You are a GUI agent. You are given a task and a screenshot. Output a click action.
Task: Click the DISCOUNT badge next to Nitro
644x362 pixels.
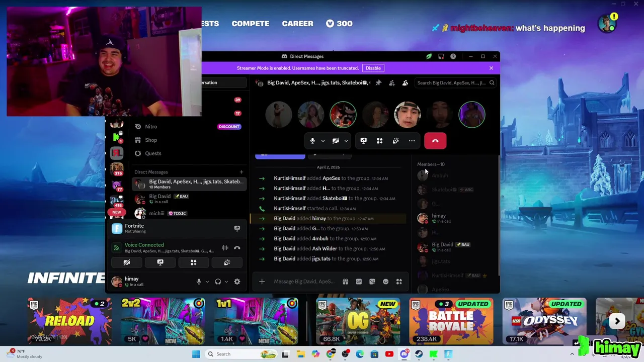229,127
